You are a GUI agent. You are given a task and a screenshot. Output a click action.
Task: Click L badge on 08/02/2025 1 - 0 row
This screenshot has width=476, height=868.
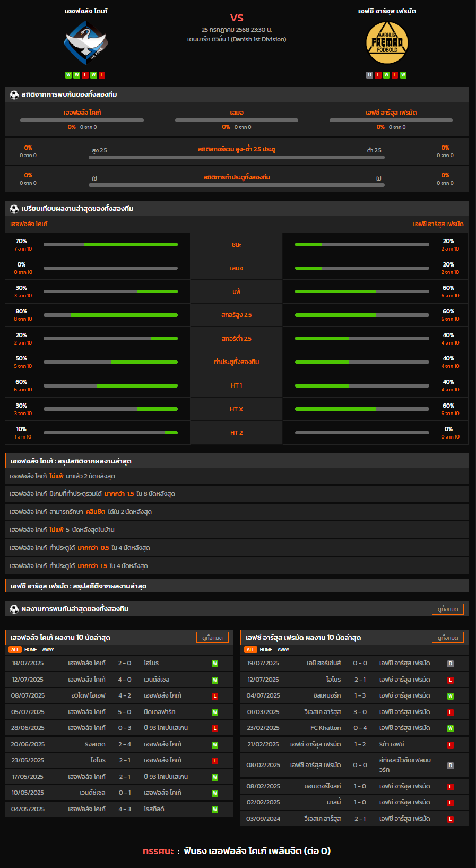[x=451, y=787]
